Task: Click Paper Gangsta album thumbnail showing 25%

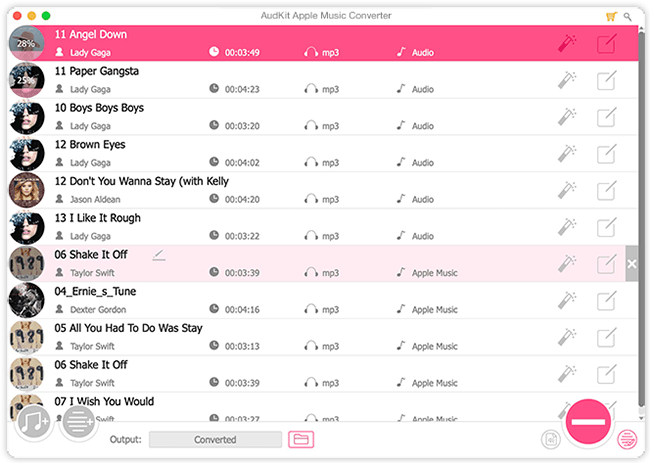Action: [27, 80]
